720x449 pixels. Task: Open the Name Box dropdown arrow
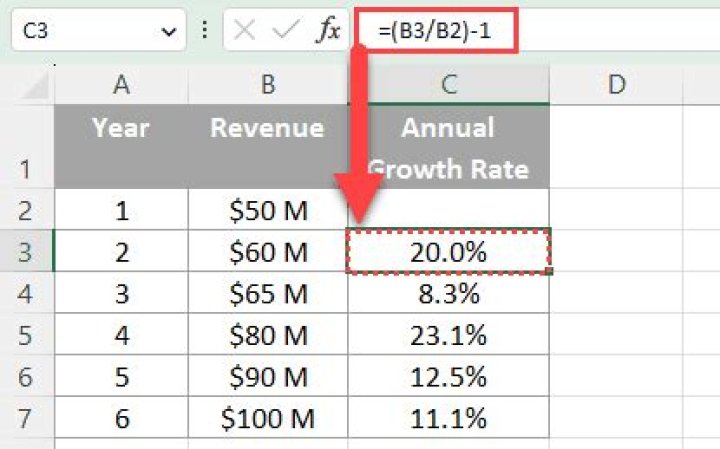point(167,32)
